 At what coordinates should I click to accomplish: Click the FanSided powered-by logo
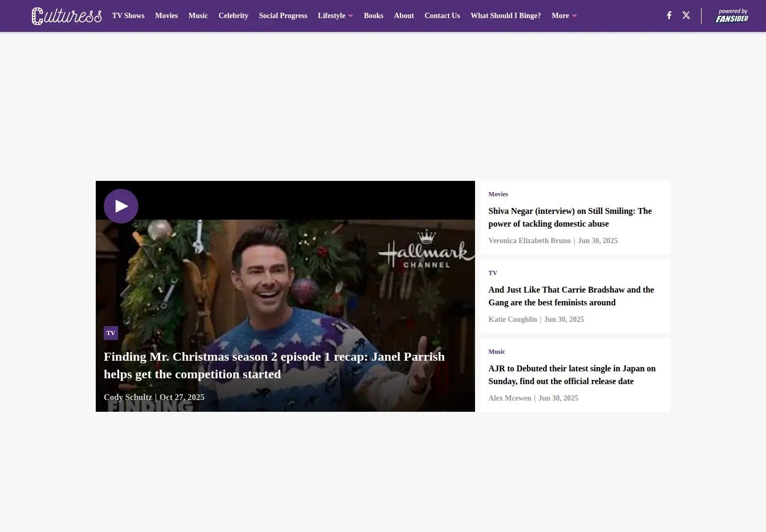coord(731,16)
